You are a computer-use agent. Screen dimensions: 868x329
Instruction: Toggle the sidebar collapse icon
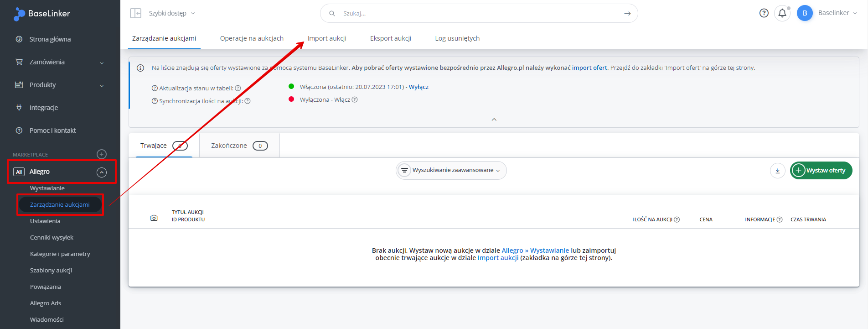135,13
